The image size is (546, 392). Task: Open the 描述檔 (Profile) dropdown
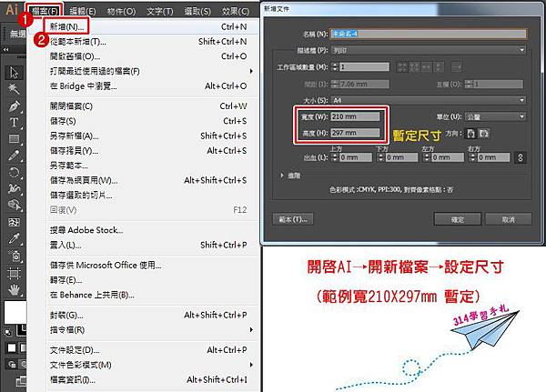pyautogui.click(x=429, y=51)
